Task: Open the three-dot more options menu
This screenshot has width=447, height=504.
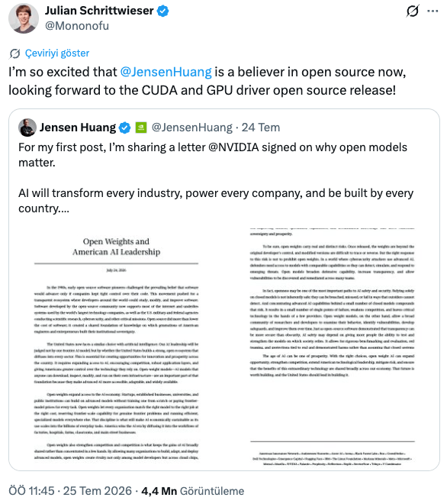Action: click(x=433, y=11)
